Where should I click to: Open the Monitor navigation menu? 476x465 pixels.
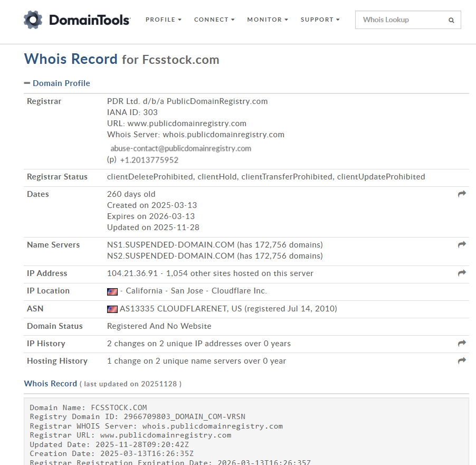tap(268, 20)
